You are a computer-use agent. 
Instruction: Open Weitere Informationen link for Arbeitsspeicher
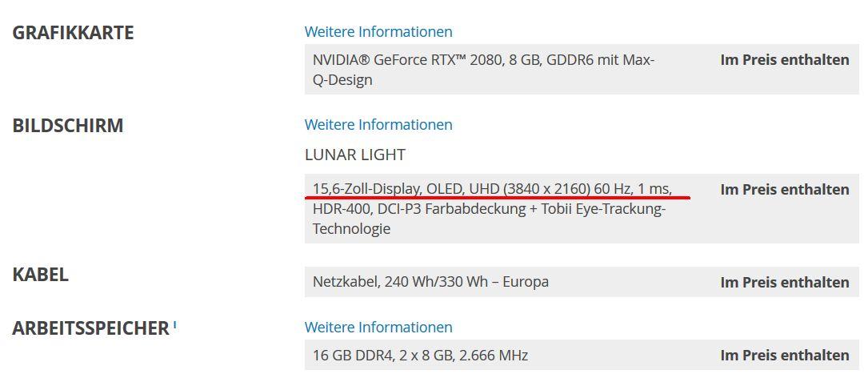[x=378, y=328]
